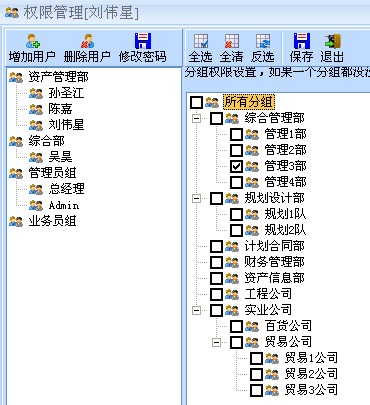This screenshot has width=370, height=405.
Task: Check the 规划设计部 checkbox
Action: tap(216, 198)
